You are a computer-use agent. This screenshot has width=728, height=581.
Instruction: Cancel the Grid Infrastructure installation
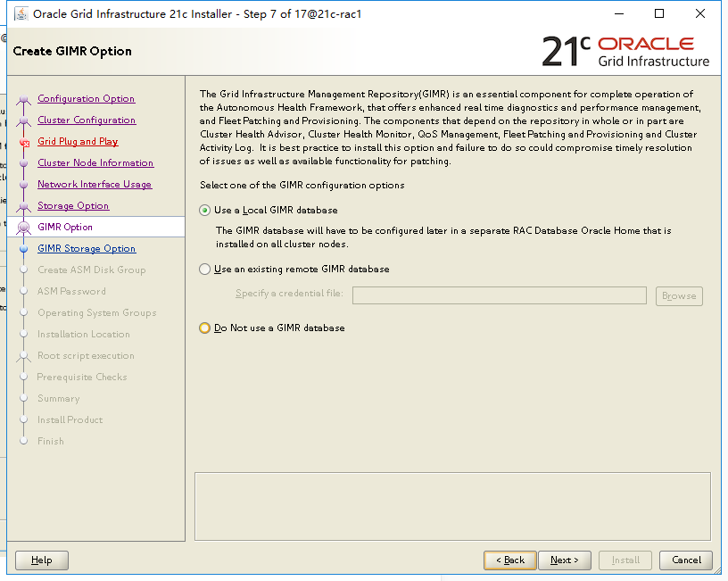[x=686, y=560]
